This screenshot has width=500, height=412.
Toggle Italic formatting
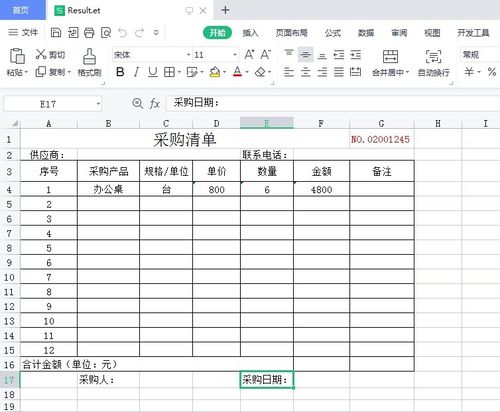point(136,72)
